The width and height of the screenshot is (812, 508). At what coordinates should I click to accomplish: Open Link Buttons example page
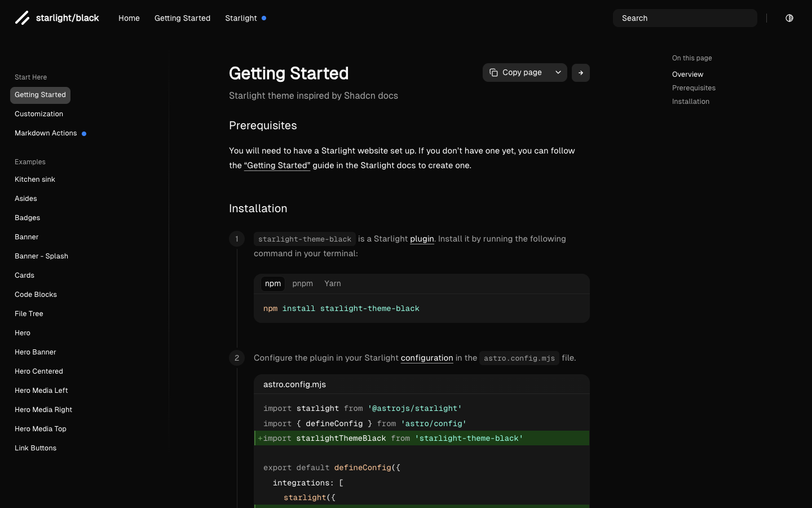point(36,448)
